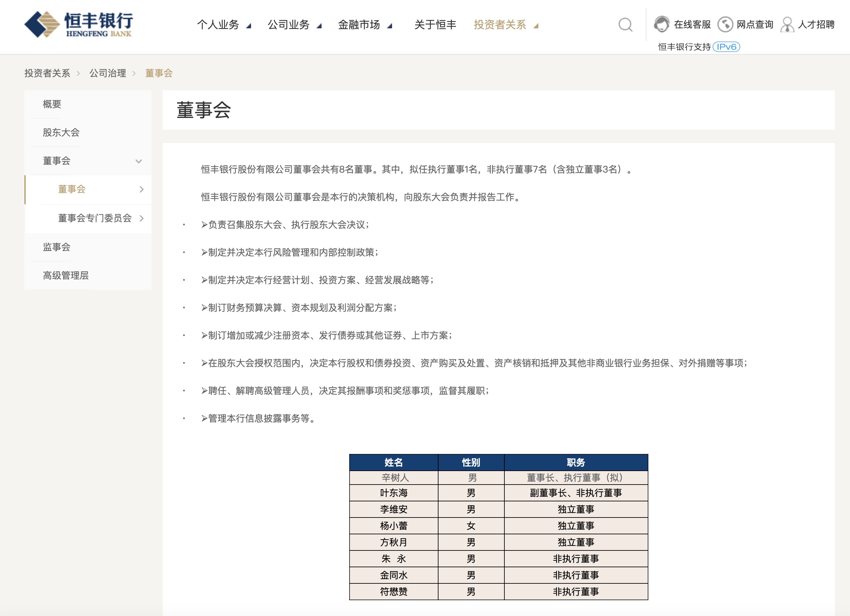Open 概要 sidebar item
Image resolution: width=850 pixels, height=616 pixels.
tap(52, 104)
